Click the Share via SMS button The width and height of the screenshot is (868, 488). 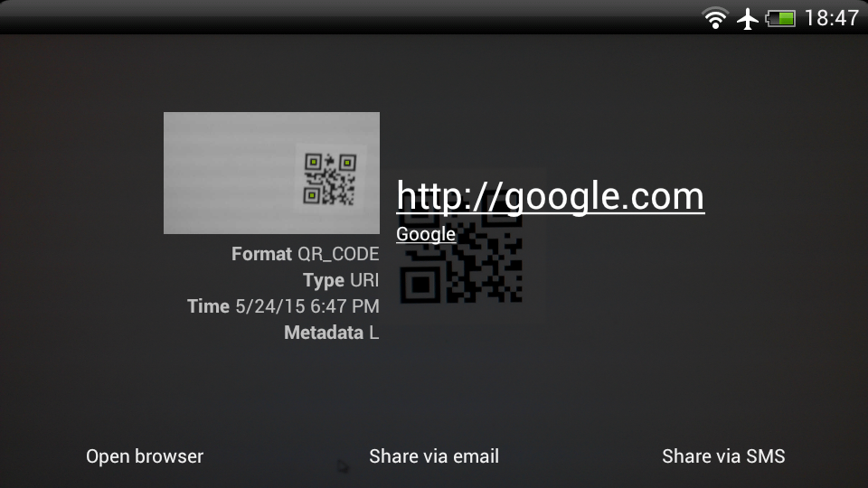(x=723, y=456)
